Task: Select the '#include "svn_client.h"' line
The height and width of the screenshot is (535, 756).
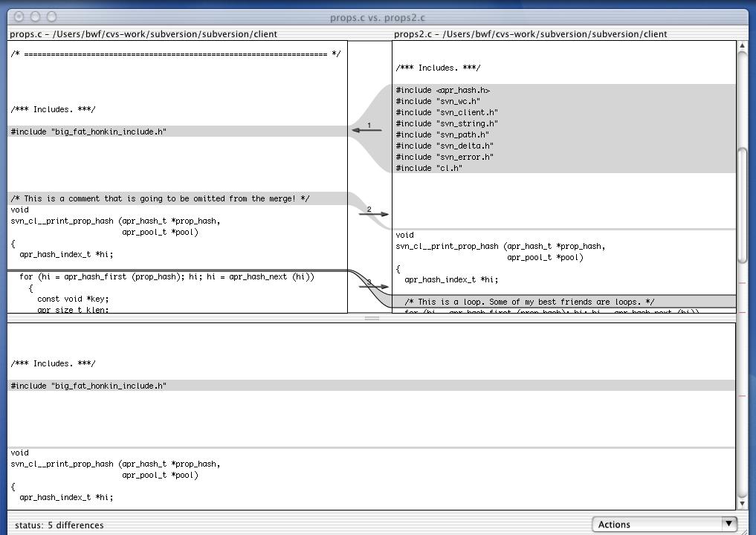Action: coord(564,112)
